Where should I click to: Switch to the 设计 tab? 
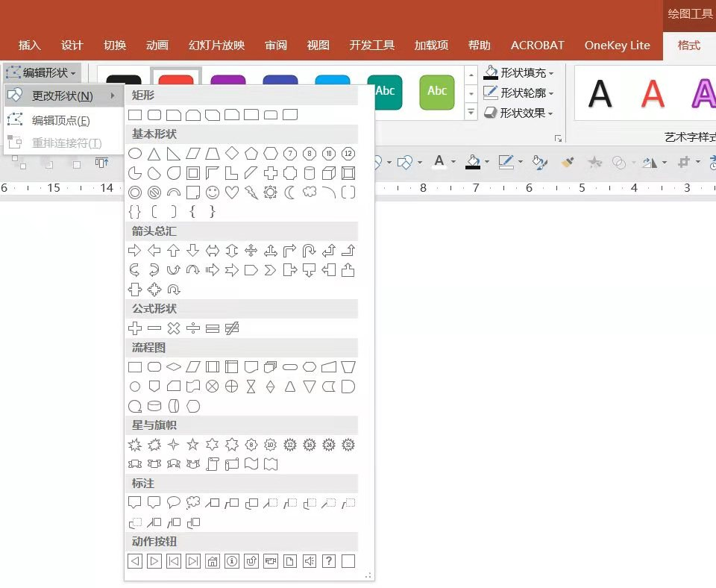(72, 46)
